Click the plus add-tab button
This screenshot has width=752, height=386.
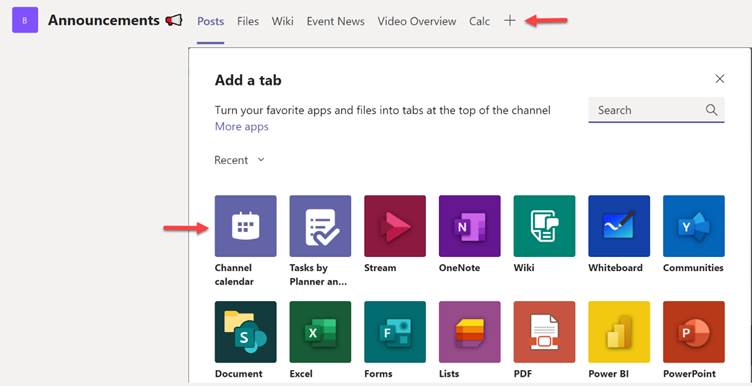(x=510, y=21)
